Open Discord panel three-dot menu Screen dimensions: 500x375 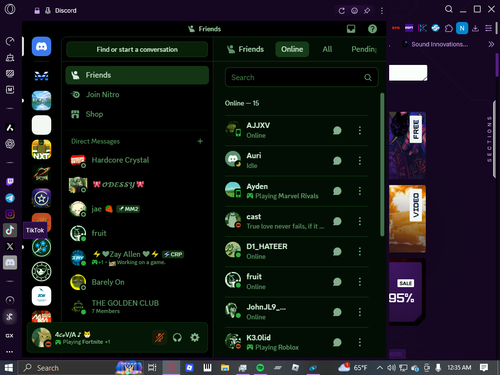382,11
